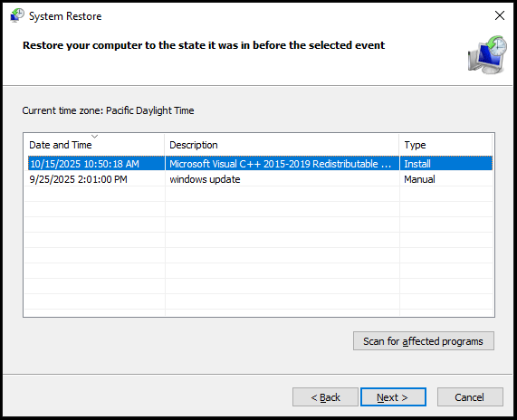The height and width of the screenshot is (420, 517).
Task: Select the 10/15/2025 10:50:18 AM restore point
Action: [84, 164]
